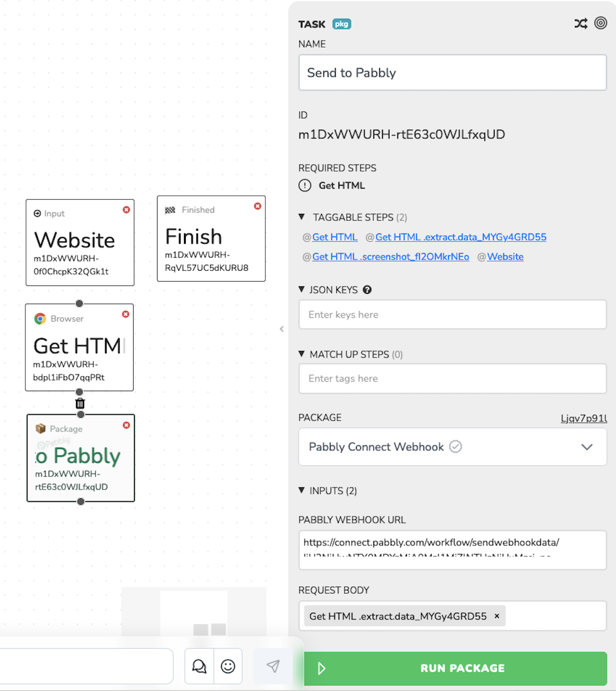The height and width of the screenshot is (691, 616).
Task: Select the Get HTML browser node
Action: [79, 347]
